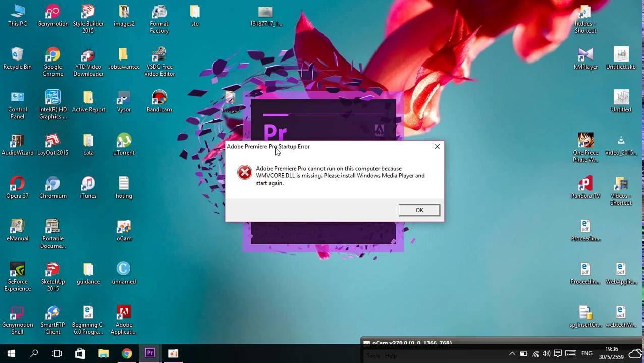Select the Recycle Bin icon
This screenshot has height=363, width=644.
(18, 58)
